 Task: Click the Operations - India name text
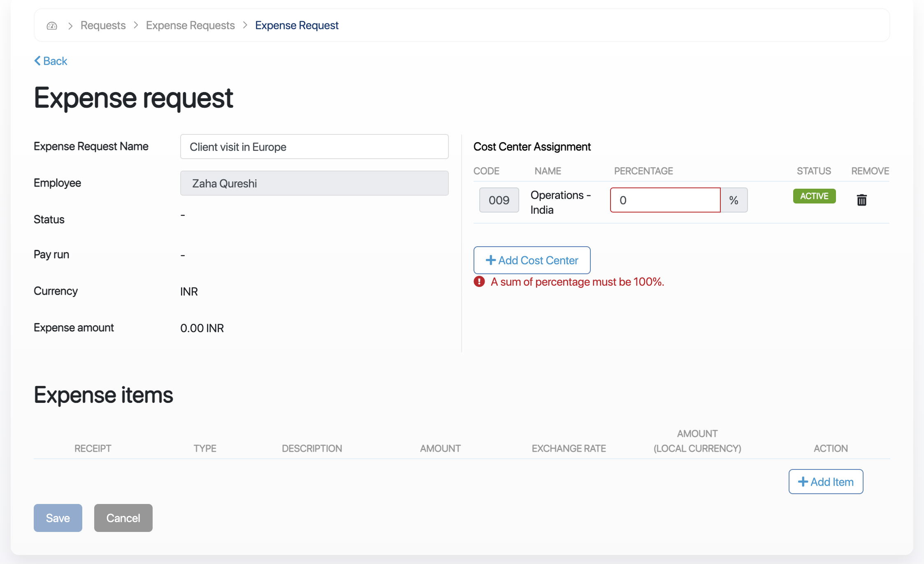coord(560,202)
